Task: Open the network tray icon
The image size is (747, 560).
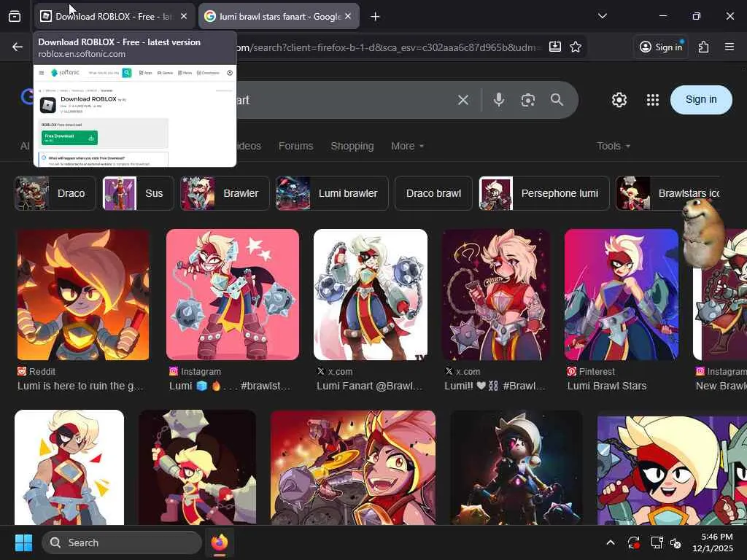Action: click(x=657, y=542)
